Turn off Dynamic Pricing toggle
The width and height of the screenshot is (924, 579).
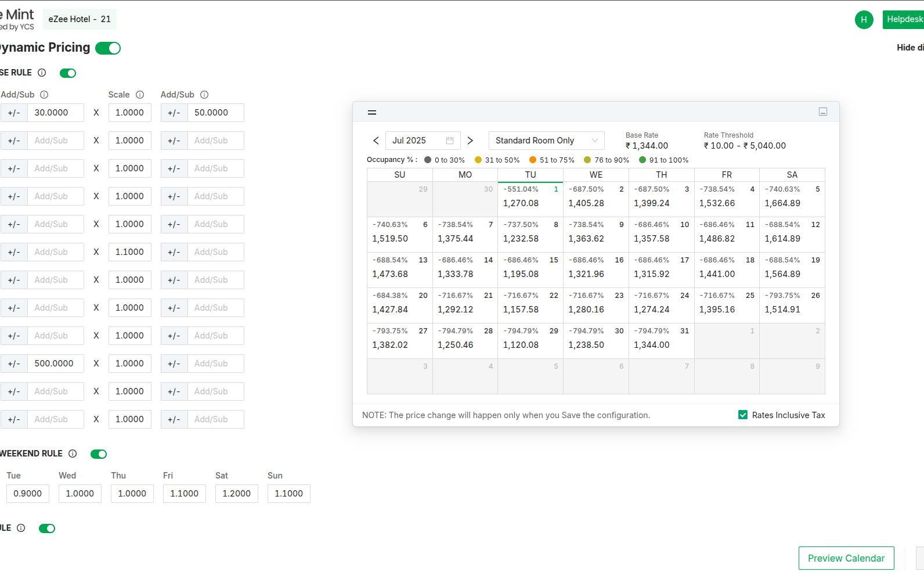click(x=108, y=48)
